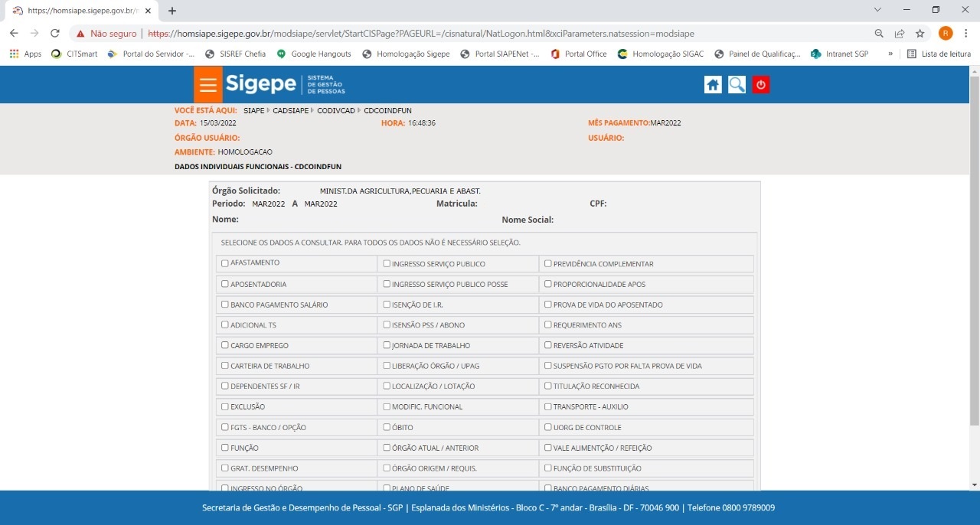The height and width of the screenshot is (525, 980).
Task: Open the Lista de leitura panel
Action: tap(939, 54)
